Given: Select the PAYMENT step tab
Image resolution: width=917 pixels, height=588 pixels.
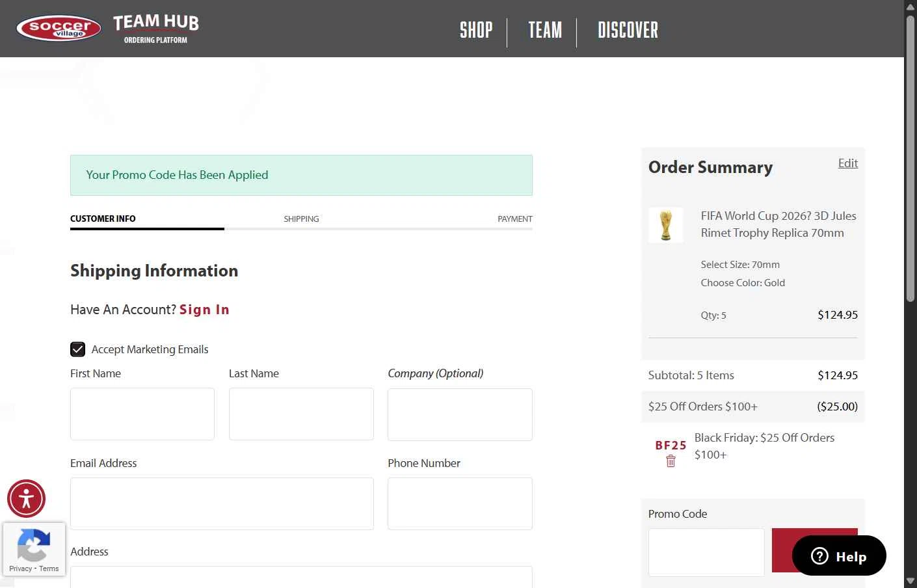Looking at the screenshot, I should [x=514, y=219].
